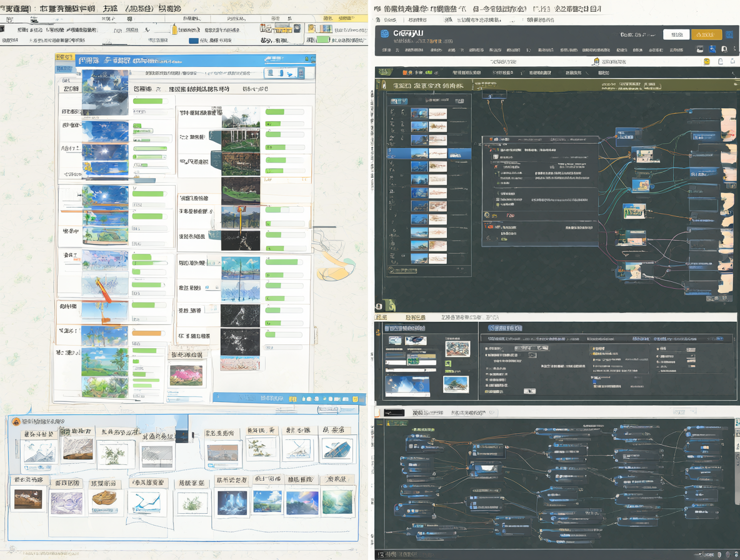Open the solar panel thumbnail in the gallery
Screen dimensions: 740x560
(337, 450)
